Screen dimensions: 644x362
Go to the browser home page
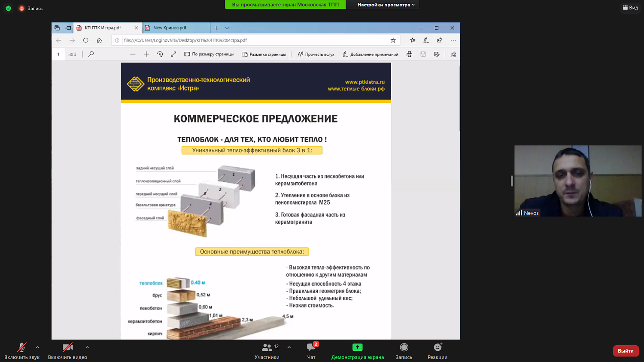click(99, 40)
